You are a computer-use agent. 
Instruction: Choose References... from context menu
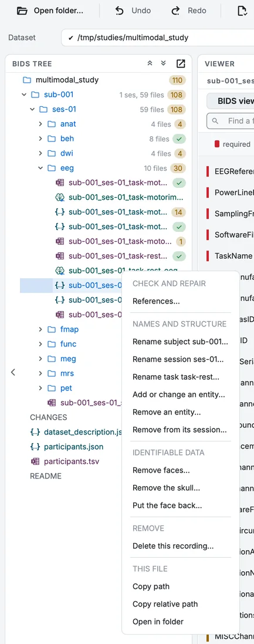tap(181, 301)
